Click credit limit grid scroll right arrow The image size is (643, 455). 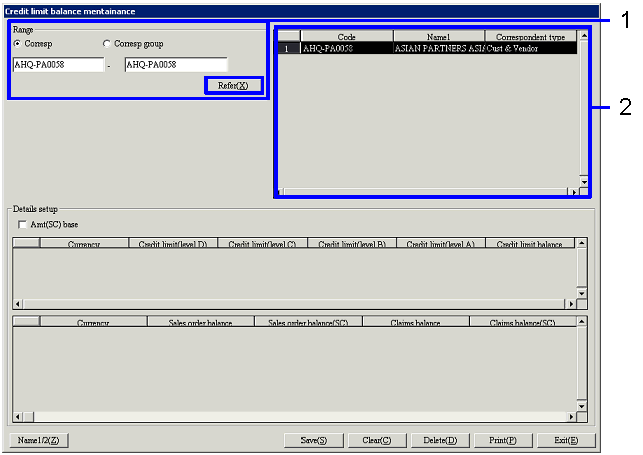571,304
